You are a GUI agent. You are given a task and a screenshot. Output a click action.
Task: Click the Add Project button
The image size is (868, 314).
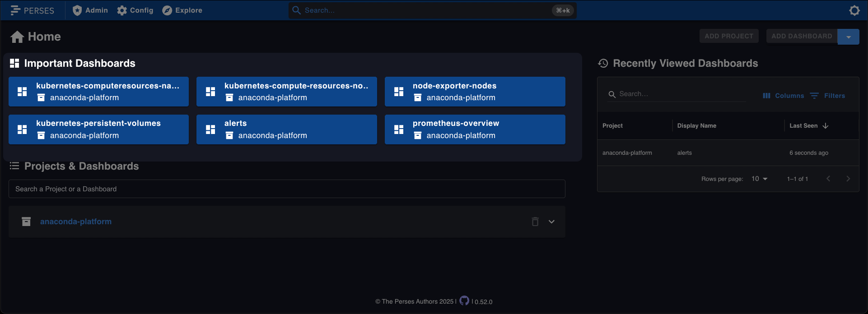(x=729, y=36)
